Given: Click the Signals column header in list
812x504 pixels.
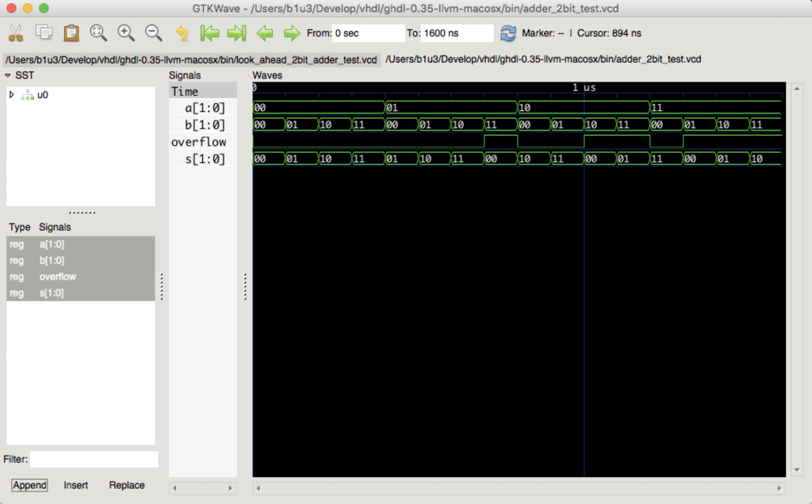Looking at the screenshot, I should click(55, 227).
